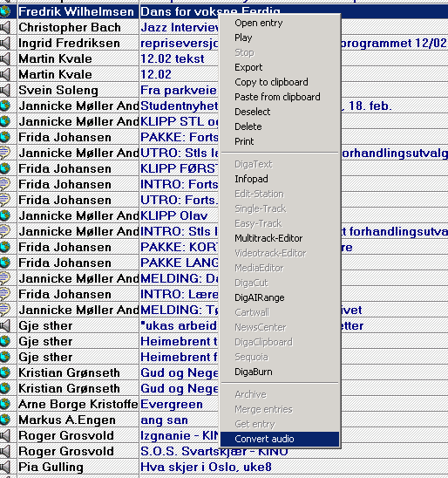Select the 'Christopher Bach' author cell
448x478 pixels.
point(78,27)
